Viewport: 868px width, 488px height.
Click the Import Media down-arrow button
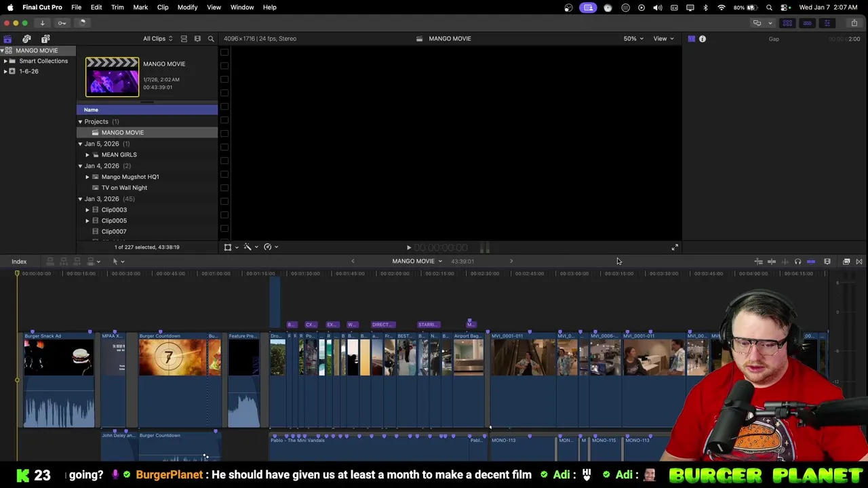point(42,23)
